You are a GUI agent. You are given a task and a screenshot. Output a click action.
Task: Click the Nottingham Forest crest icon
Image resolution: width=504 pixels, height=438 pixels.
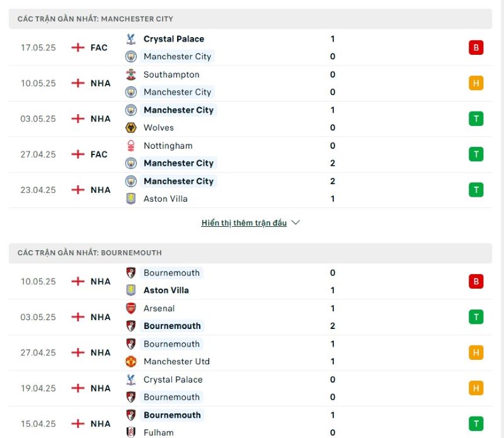click(x=131, y=146)
